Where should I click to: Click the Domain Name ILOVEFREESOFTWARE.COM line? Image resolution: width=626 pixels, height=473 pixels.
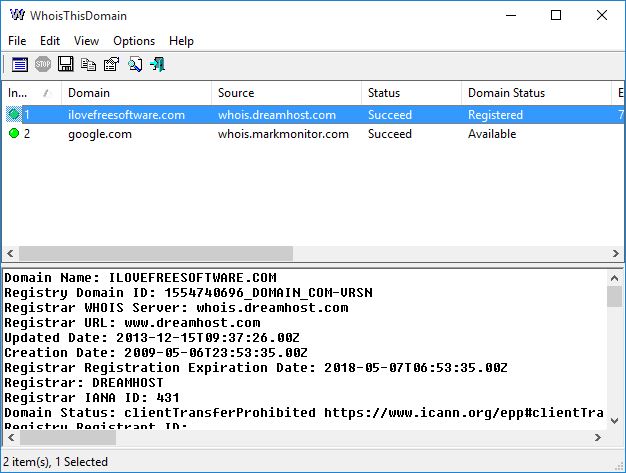point(140,278)
